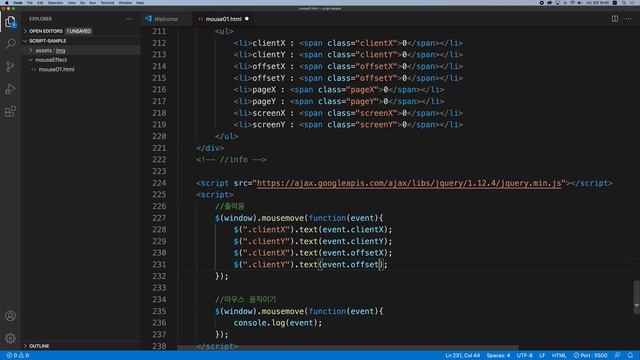
Task: Click Ln 231, Col 44 in status bar
Action: (462, 355)
